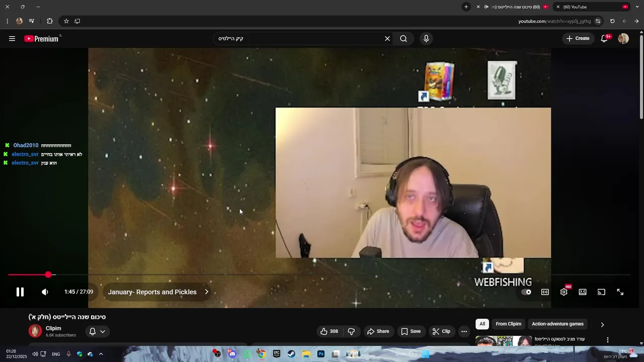Open suggested video options menu
This screenshot has height=362, width=644.
608,340
